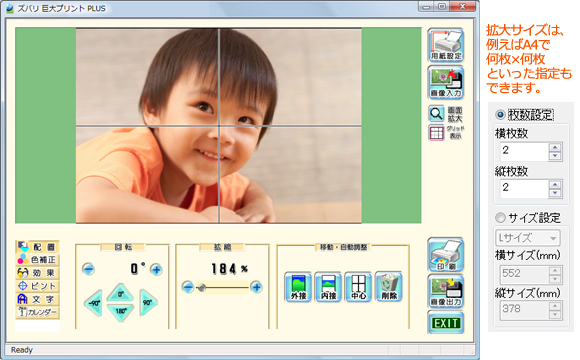This screenshot has width=580, height=360.
Task: Open the 用紙設定 paper settings icon
Action: (446, 46)
